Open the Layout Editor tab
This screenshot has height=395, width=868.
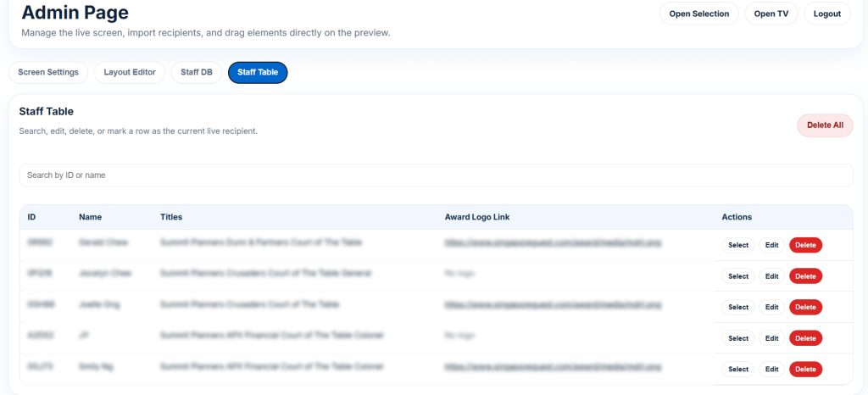click(x=130, y=73)
